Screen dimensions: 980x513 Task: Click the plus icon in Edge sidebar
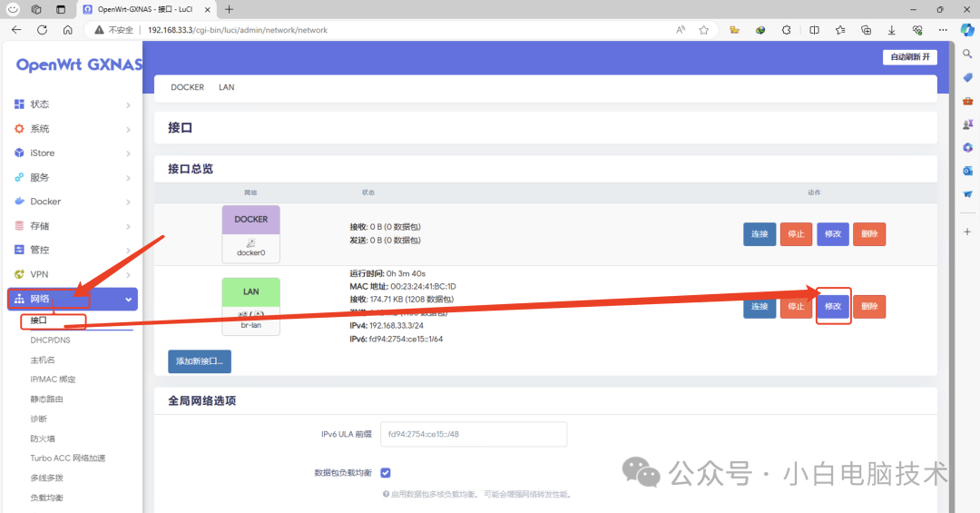[967, 232]
